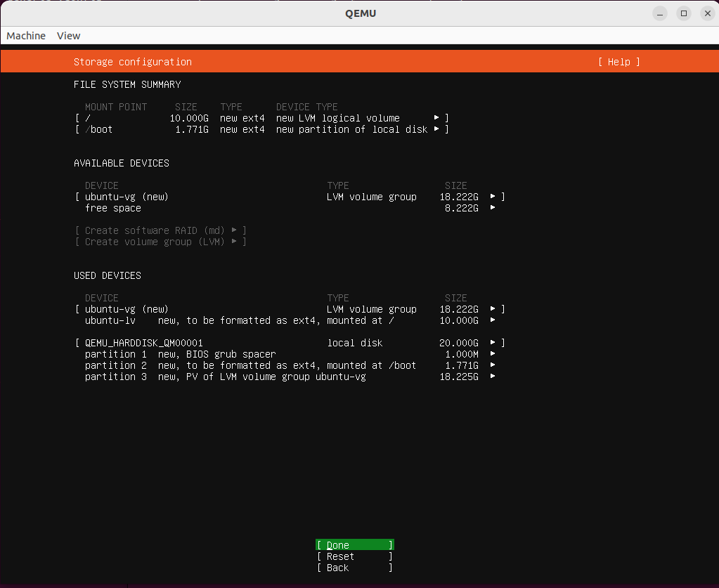Click the Help button in header
719x588 pixels.
coord(618,62)
